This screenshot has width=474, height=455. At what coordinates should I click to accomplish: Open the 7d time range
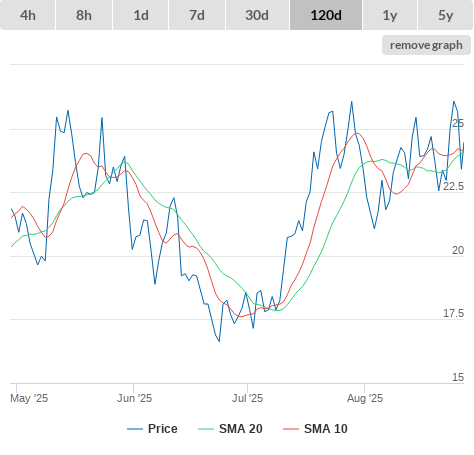pyautogui.click(x=197, y=15)
